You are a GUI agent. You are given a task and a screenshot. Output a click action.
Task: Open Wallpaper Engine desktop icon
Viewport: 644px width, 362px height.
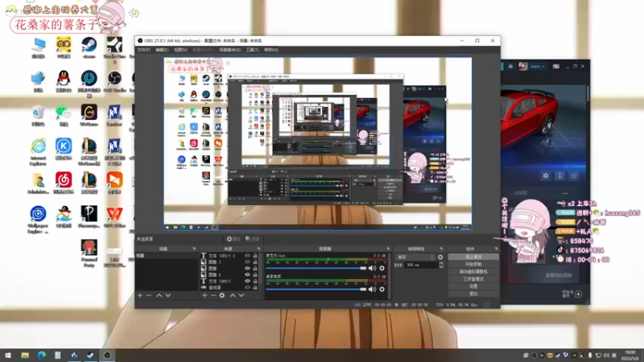point(38,220)
